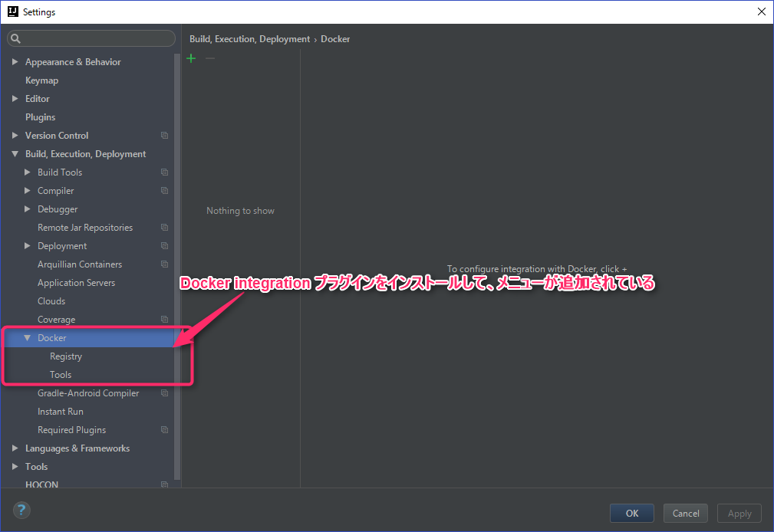Click Build, Execution, Deployment breadcrumb
The height and width of the screenshot is (532, 774).
[x=250, y=39]
